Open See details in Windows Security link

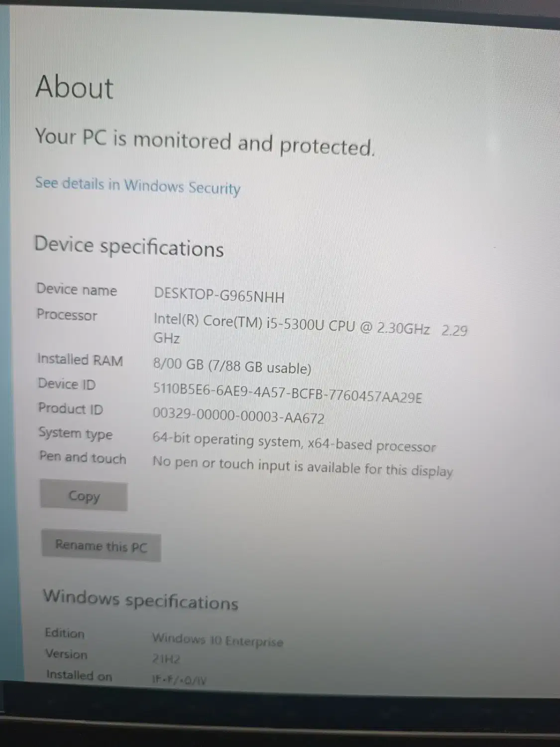coord(137,186)
